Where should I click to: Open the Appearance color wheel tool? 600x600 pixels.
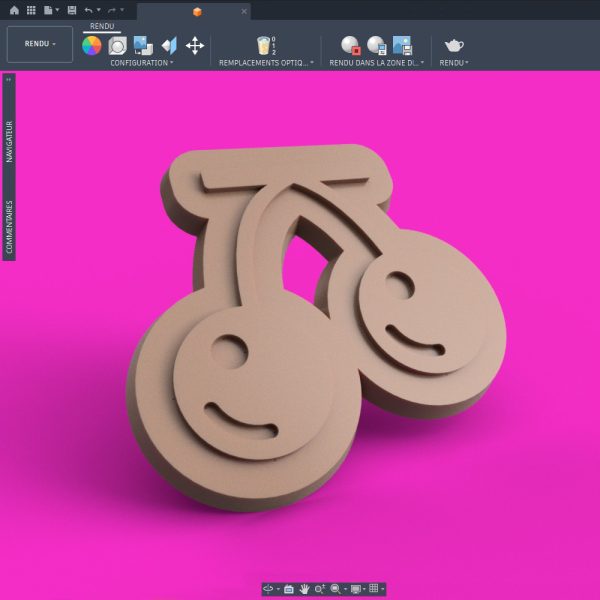[x=92, y=46]
